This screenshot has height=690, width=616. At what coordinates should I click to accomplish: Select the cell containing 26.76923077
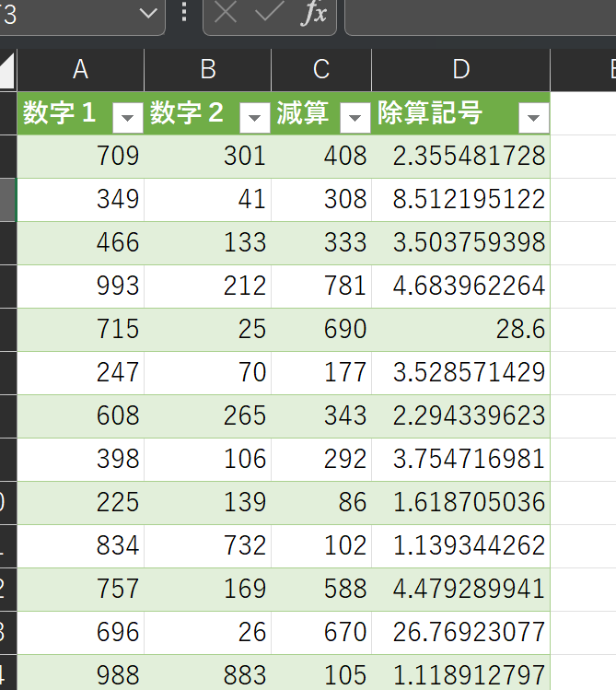pos(460,632)
